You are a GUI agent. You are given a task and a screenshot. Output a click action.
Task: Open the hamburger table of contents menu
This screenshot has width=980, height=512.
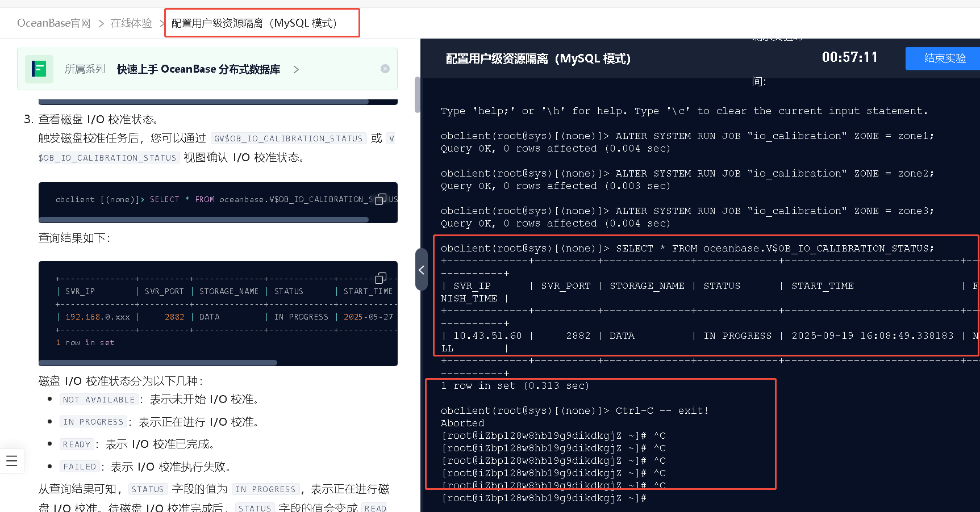pyautogui.click(x=12, y=461)
